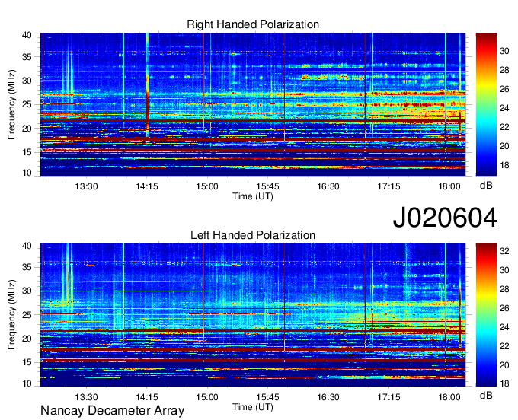Click the '13:30' time tick under Left Handed plot
Screen dimensions: 518x420
point(86,397)
